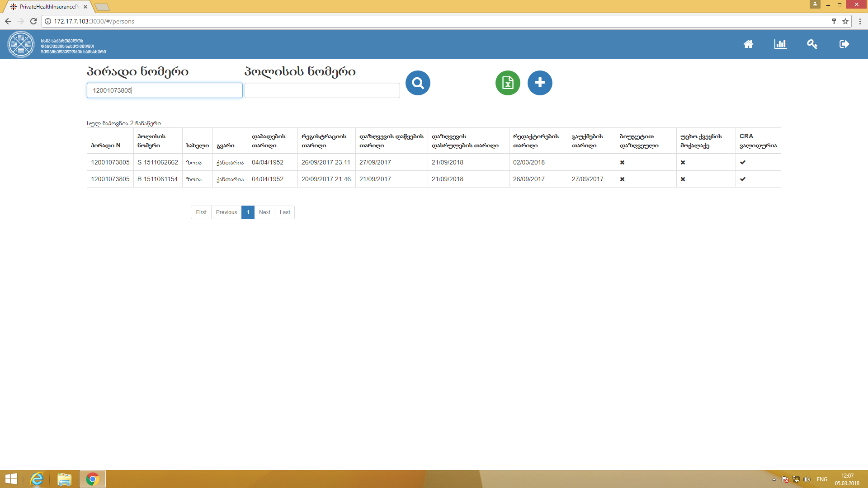Select the PrivateHealthInsurance browser tab
Image resolution: width=868 pixels, height=488 pixels.
pos(47,7)
